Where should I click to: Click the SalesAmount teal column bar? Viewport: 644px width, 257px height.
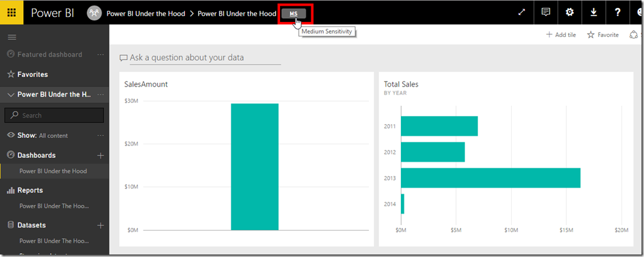coord(254,167)
